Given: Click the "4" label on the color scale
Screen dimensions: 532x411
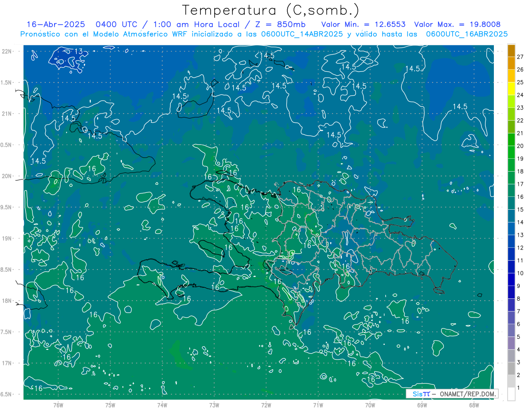Looking at the screenshot, I should [x=519, y=350].
